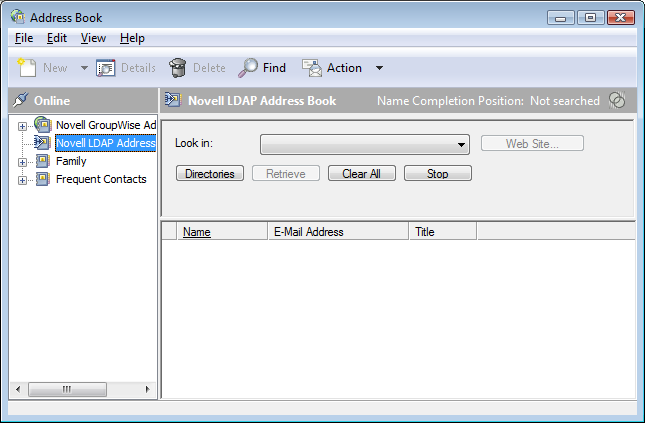Click the Action toolbar label

coord(344,68)
